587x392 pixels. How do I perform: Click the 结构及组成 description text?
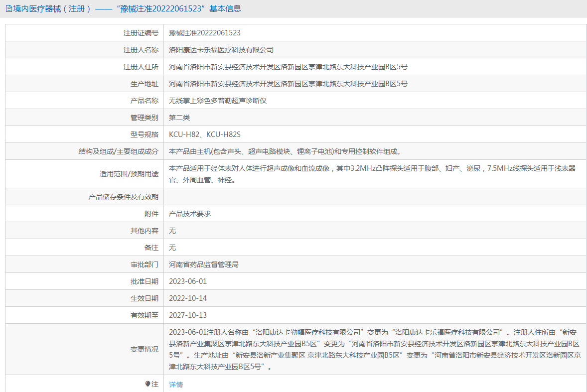coord(285,151)
